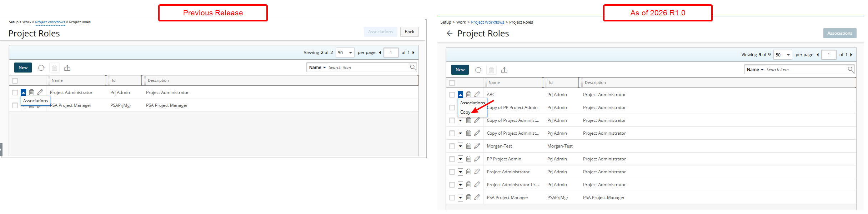
Task: Choose Associations in the ABC row menu
Action: [x=472, y=103]
